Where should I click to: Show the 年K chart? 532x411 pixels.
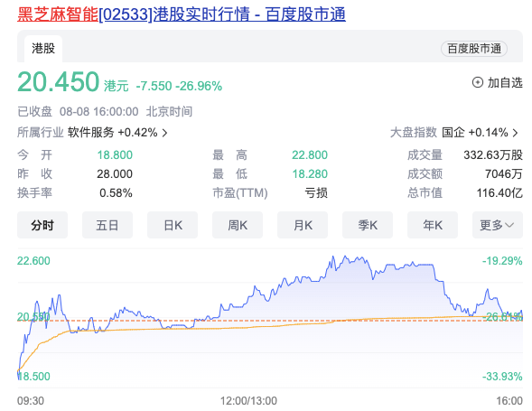(433, 225)
